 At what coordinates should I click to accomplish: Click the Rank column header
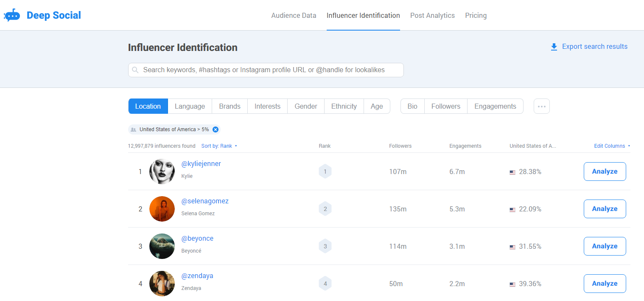pyautogui.click(x=325, y=146)
